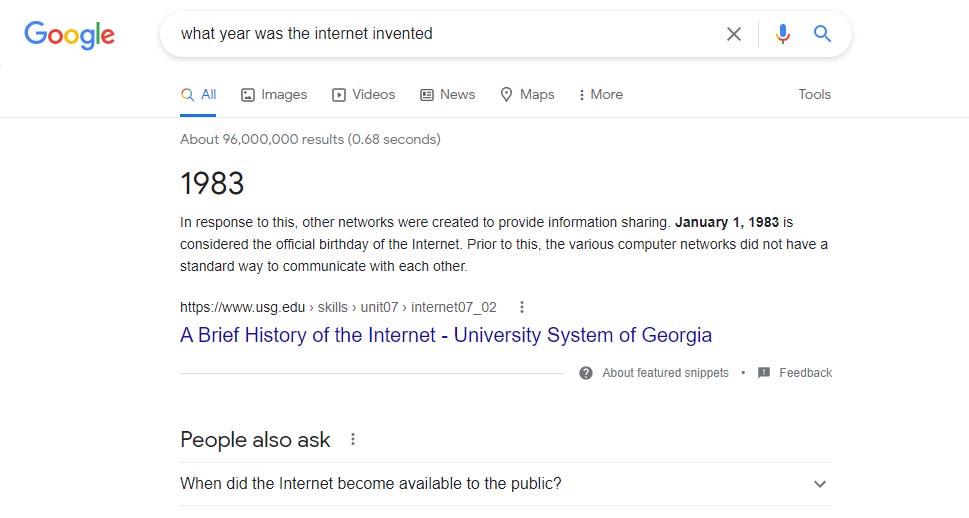
Task: Click the blue magnifying glass search button
Action: pos(822,34)
